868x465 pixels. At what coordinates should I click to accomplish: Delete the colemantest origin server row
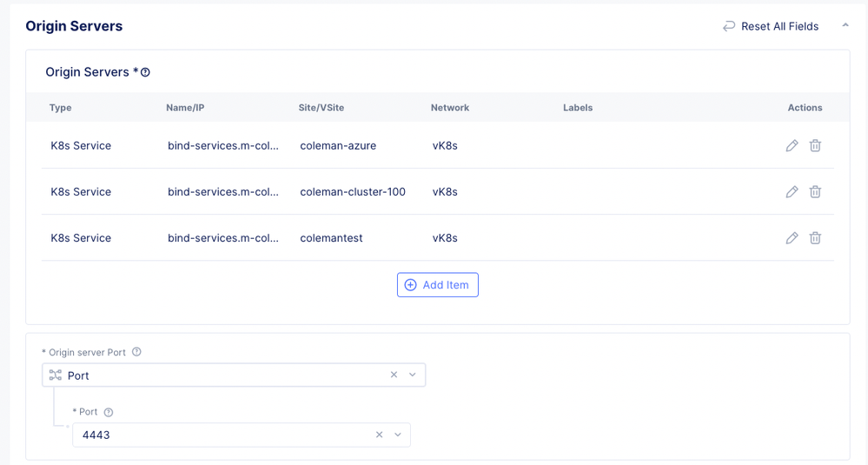coord(815,238)
